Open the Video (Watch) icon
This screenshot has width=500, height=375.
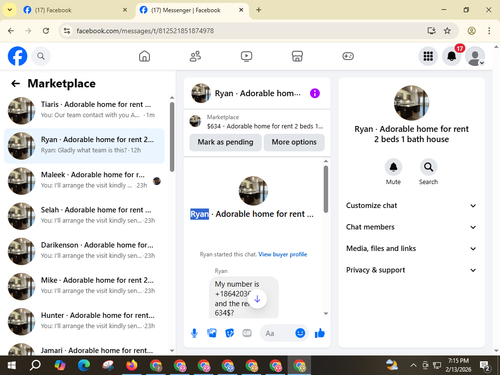click(x=246, y=56)
